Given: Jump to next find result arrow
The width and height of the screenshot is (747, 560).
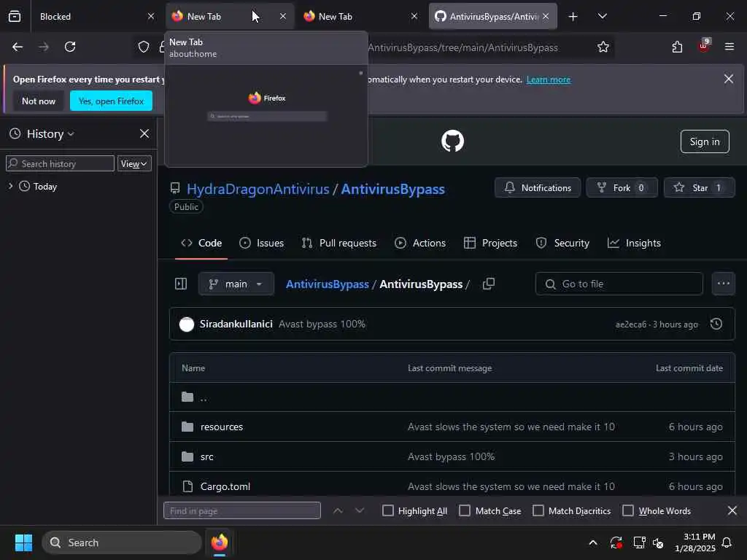Looking at the screenshot, I should (x=360, y=510).
